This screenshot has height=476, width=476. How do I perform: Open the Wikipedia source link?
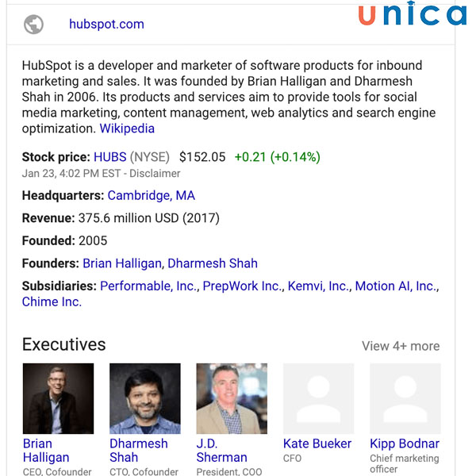pos(127,129)
